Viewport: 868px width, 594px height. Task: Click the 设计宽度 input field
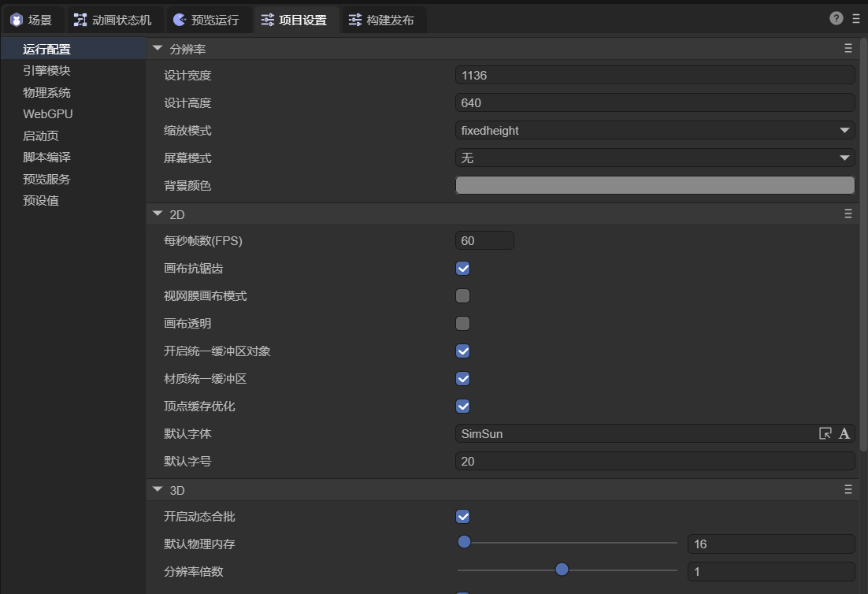click(x=655, y=76)
